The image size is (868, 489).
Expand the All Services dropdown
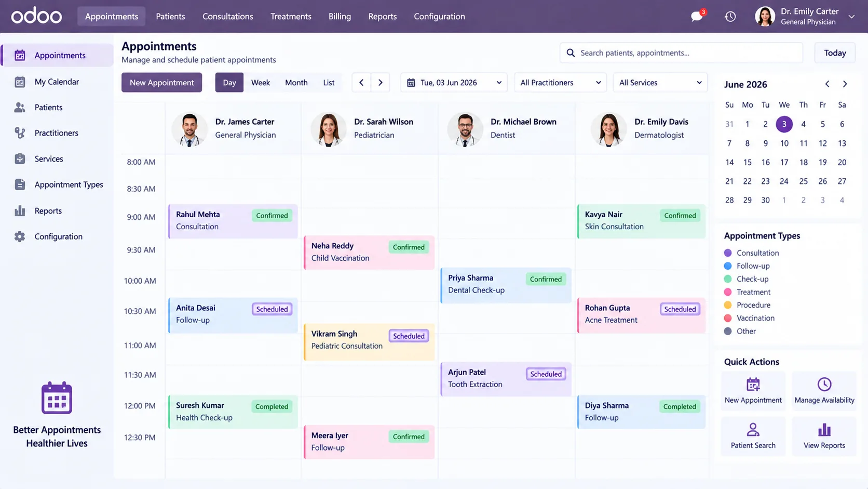[660, 83]
